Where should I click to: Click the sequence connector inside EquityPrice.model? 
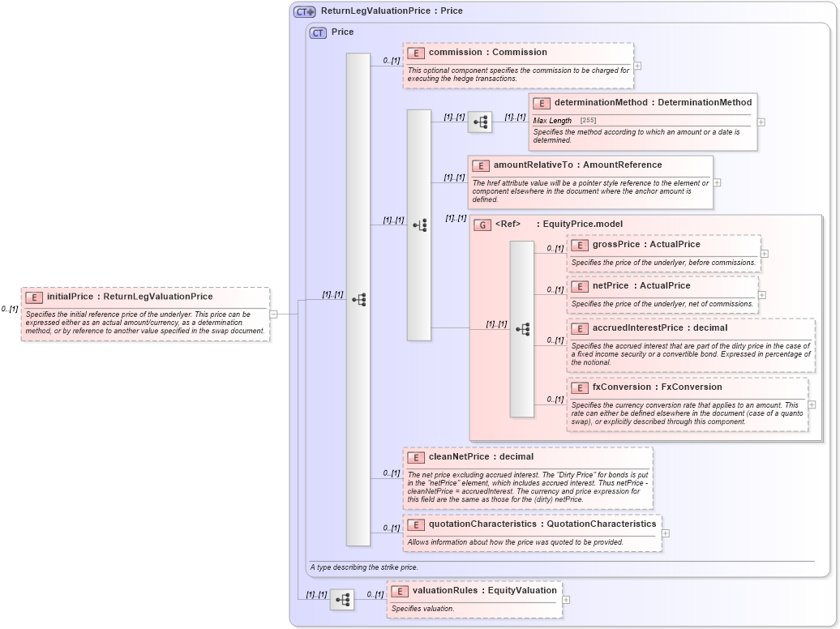click(523, 329)
